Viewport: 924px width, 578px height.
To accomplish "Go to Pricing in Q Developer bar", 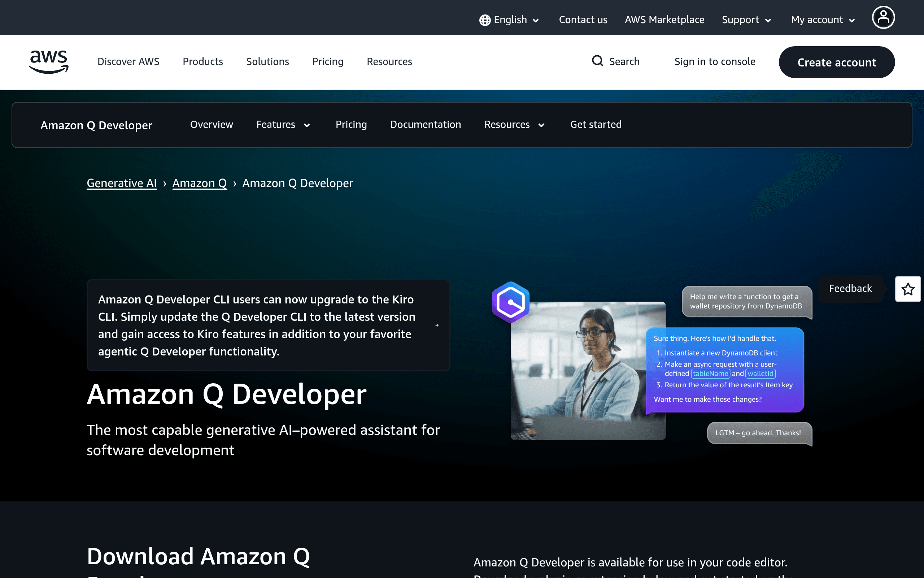I will point(351,125).
